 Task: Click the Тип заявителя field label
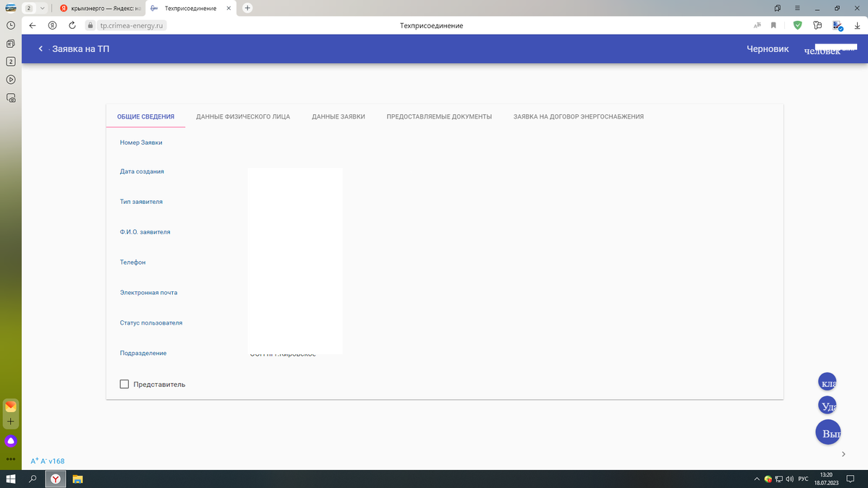(141, 202)
